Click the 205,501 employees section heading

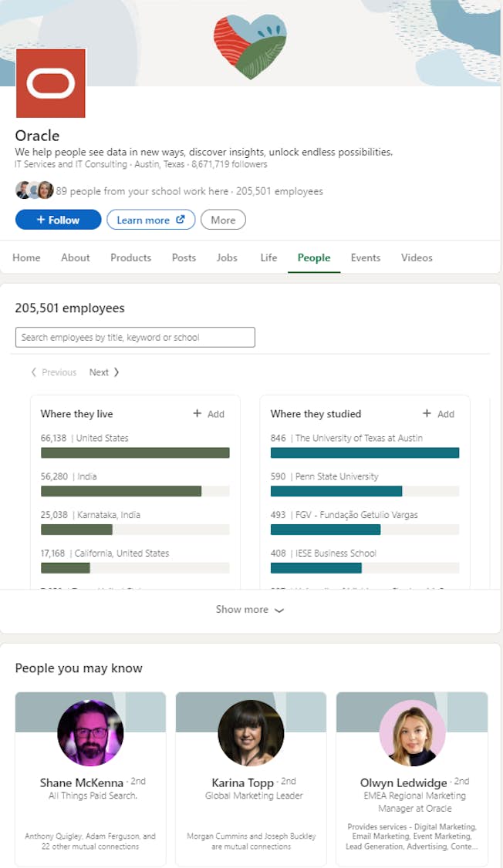[x=69, y=308]
